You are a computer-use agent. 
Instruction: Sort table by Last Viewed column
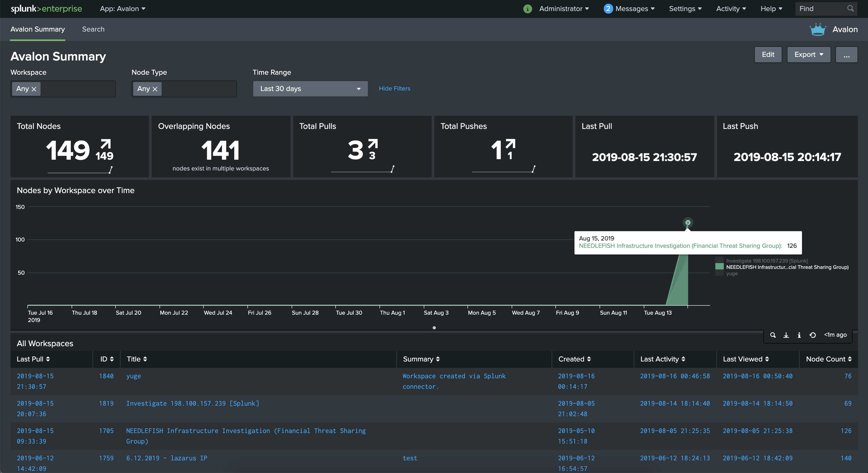pyautogui.click(x=746, y=359)
